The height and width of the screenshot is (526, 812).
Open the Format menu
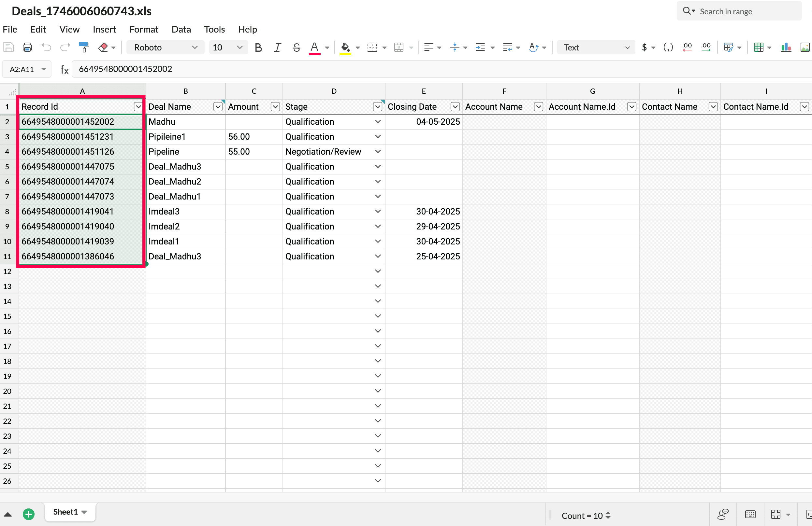point(144,29)
